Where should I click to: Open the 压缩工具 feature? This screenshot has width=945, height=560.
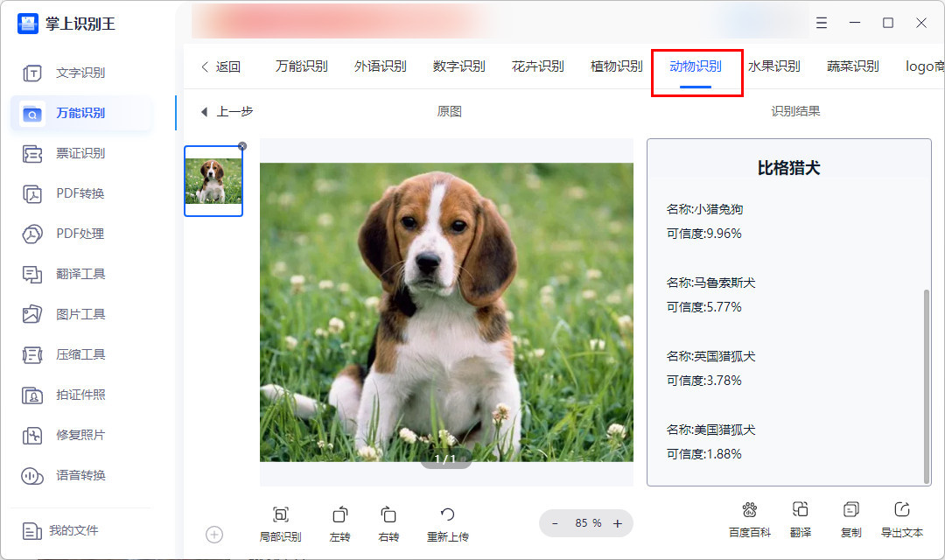tap(85, 354)
